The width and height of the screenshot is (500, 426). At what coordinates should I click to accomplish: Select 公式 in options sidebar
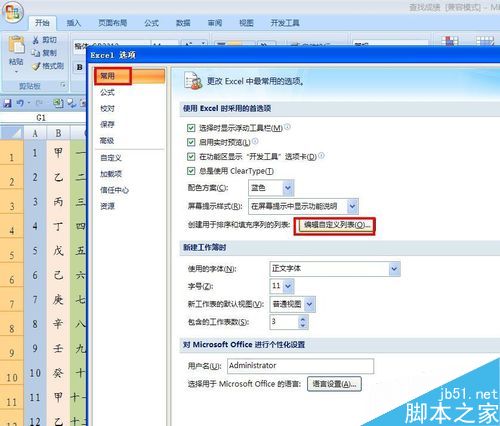coord(107,92)
